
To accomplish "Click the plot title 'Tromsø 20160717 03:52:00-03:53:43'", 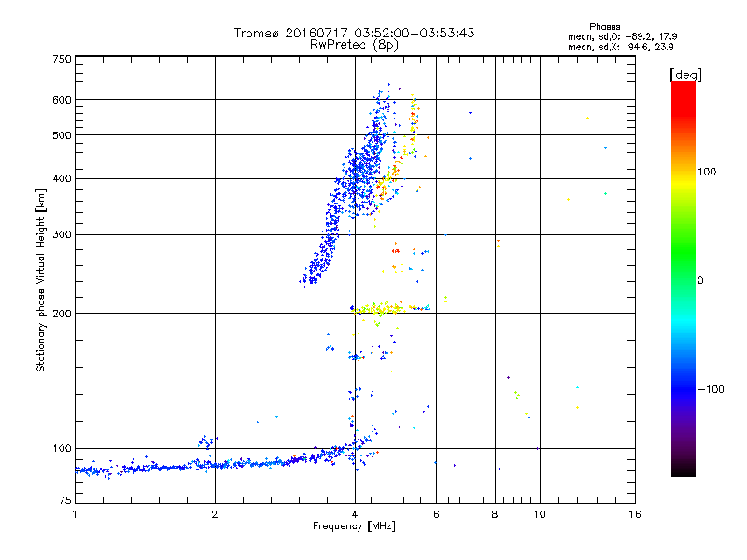I will pos(354,33).
